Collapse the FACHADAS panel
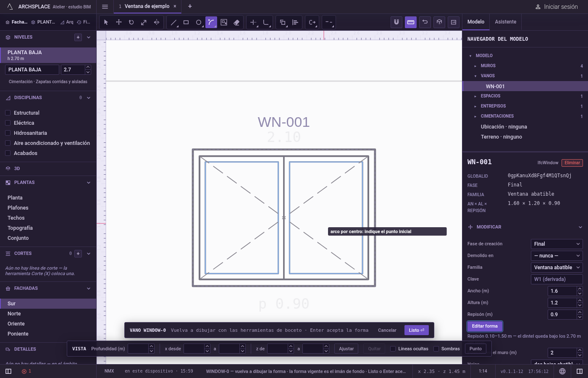588x378 pixels. pyautogui.click(x=89, y=289)
